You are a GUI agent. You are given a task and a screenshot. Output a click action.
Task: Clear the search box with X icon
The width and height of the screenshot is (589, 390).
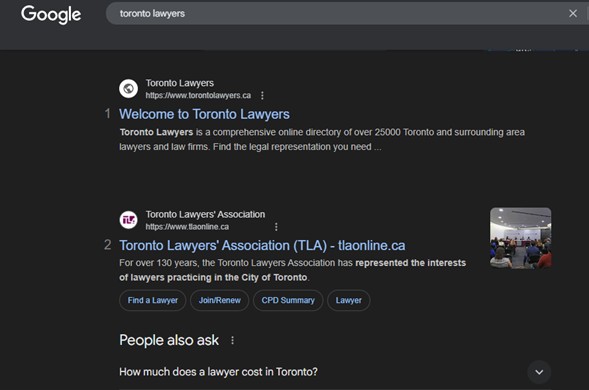pyautogui.click(x=573, y=14)
